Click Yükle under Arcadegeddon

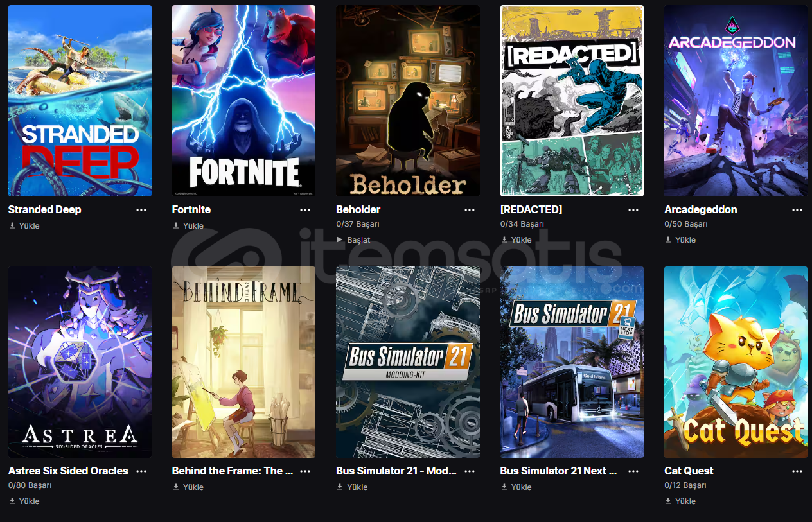click(x=680, y=240)
